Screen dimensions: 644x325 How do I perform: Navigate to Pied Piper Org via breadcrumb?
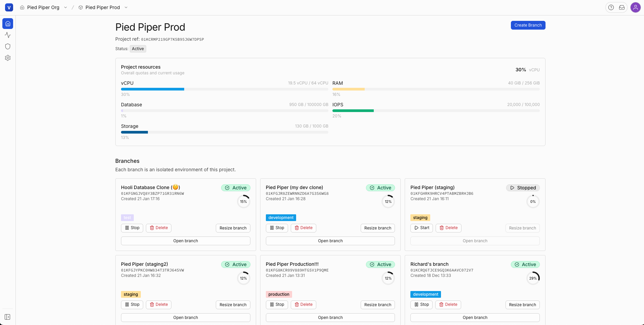click(x=43, y=7)
